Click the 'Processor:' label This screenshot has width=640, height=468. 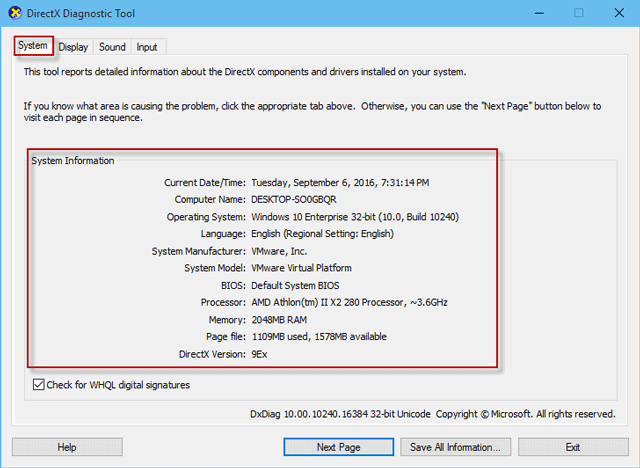pyautogui.click(x=223, y=302)
